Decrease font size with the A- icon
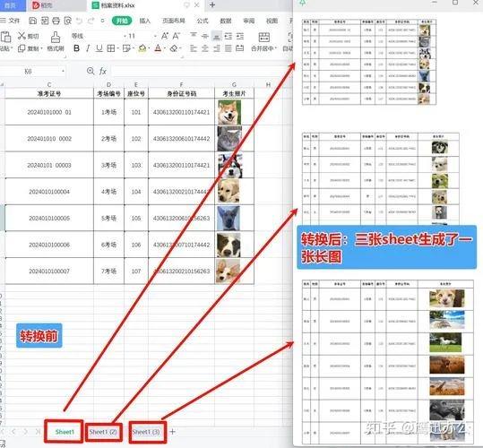483x448 pixels. click(177, 36)
